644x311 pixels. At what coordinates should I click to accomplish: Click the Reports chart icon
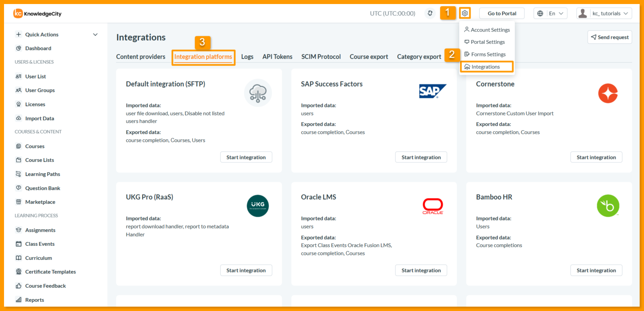18,300
